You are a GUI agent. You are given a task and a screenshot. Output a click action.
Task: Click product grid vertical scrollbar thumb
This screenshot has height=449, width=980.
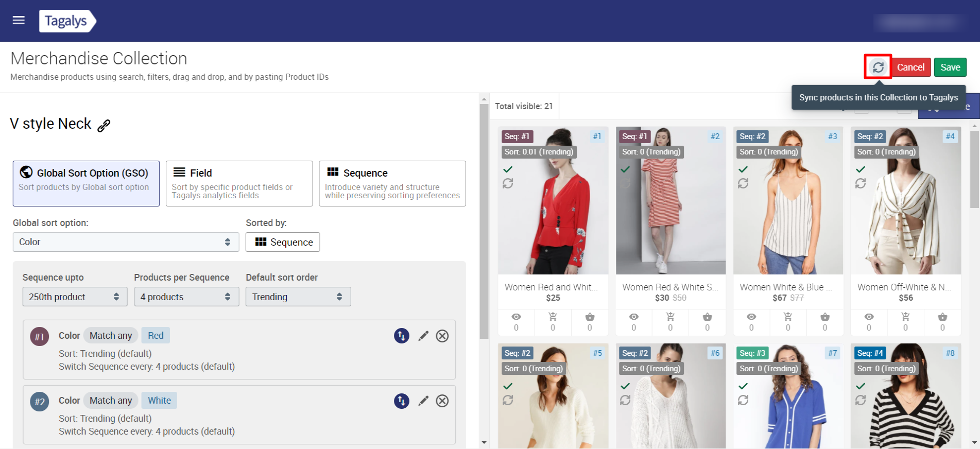974,169
